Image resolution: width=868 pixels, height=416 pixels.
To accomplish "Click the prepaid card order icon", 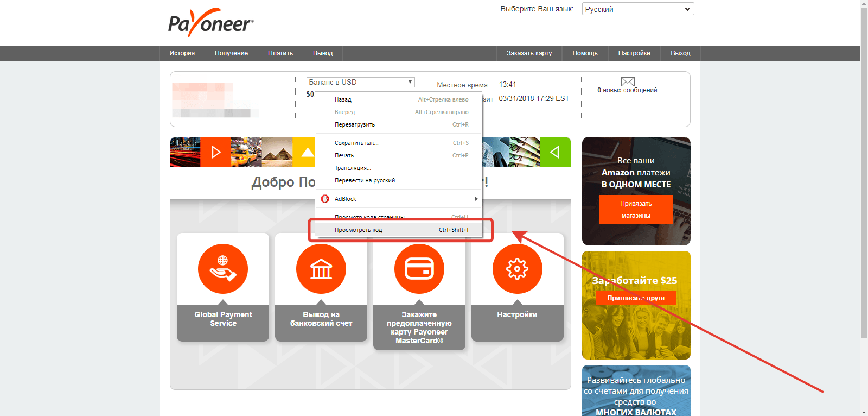I will [x=419, y=269].
